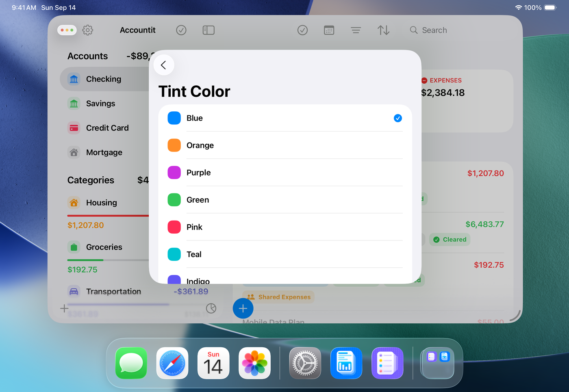Image resolution: width=569 pixels, height=392 pixels.
Task: Click the Cleared status badge
Action: [x=450, y=240]
